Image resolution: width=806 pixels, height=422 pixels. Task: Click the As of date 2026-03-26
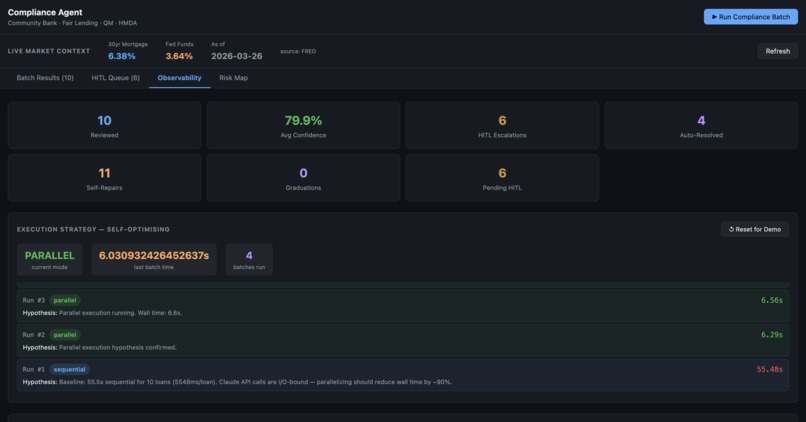click(236, 57)
